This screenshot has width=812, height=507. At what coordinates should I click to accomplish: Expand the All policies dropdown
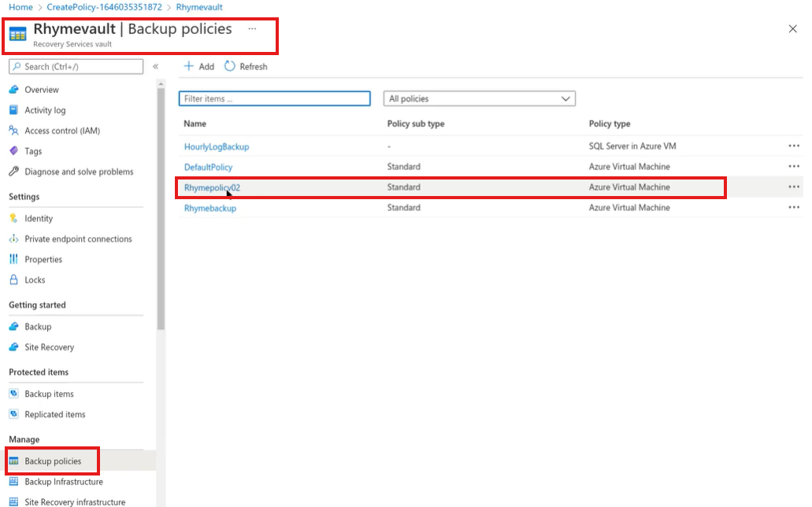point(480,98)
